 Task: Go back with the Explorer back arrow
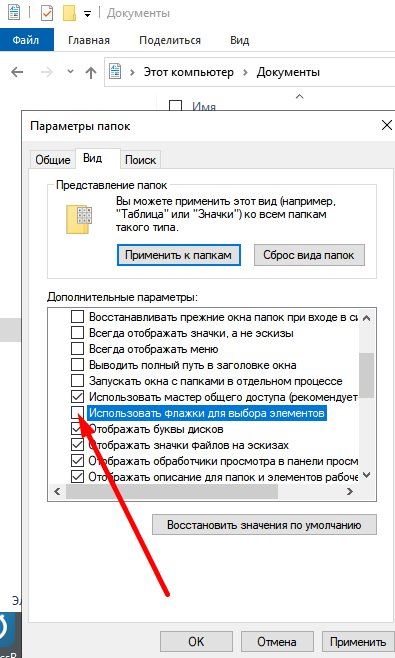17,72
